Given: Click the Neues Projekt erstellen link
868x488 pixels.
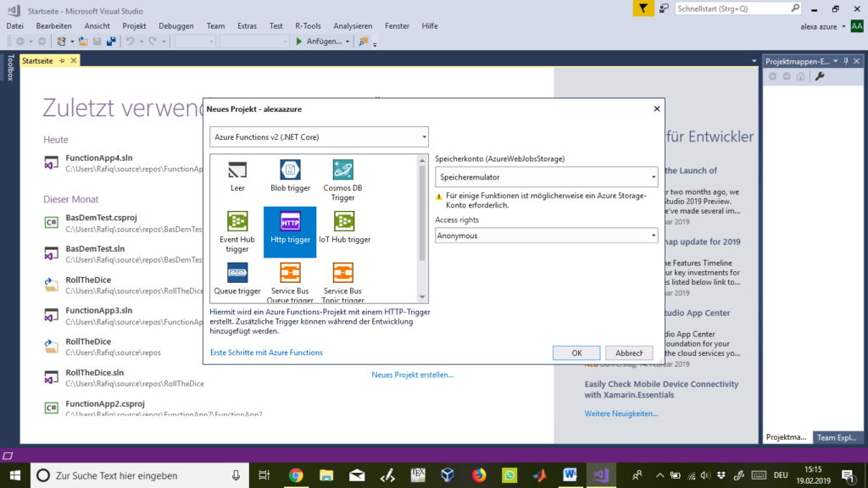Looking at the screenshot, I should 413,374.
